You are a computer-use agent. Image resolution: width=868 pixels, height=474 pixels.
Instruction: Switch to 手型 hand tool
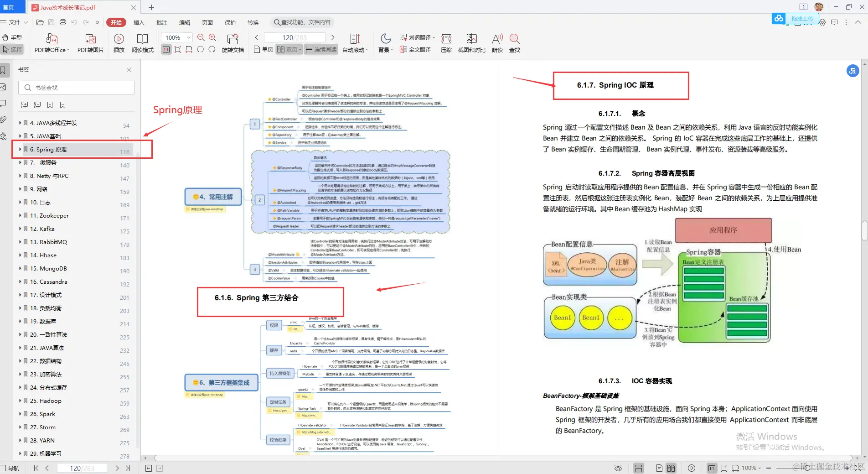(x=12, y=37)
